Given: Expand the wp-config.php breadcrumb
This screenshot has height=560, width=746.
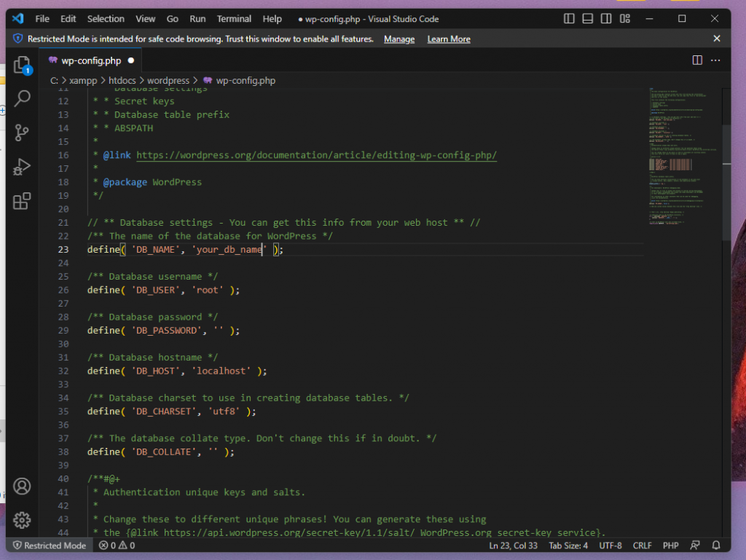Looking at the screenshot, I should click(x=240, y=80).
